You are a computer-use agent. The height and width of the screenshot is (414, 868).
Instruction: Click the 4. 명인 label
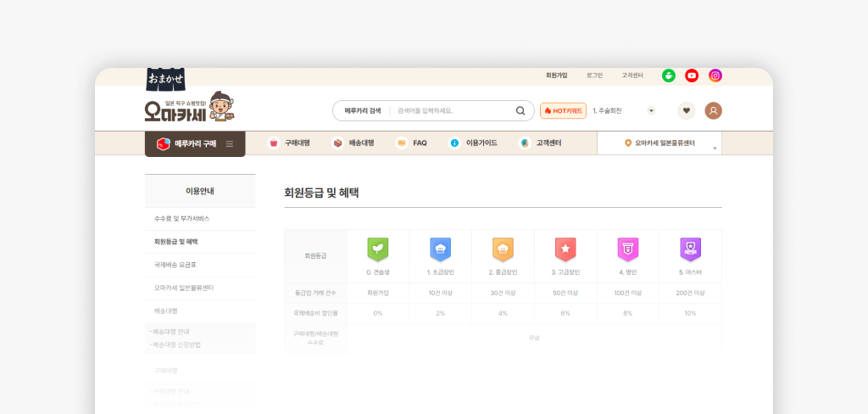628,272
